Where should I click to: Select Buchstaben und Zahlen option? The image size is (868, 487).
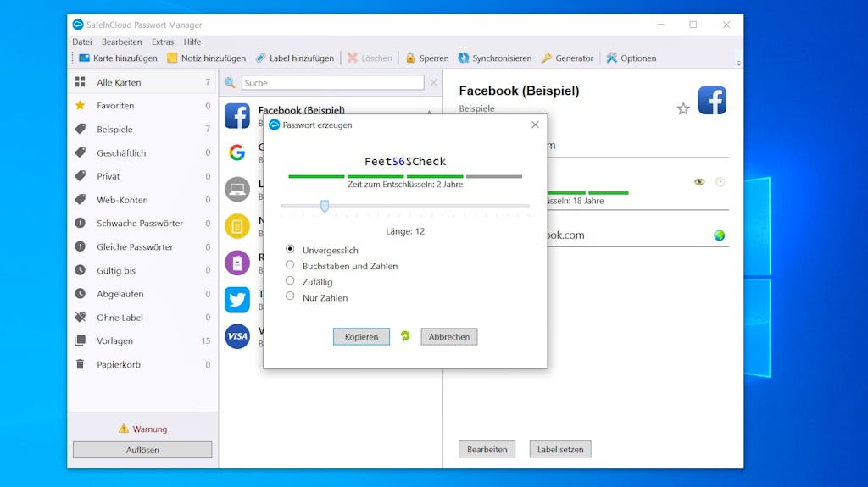[x=290, y=265]
